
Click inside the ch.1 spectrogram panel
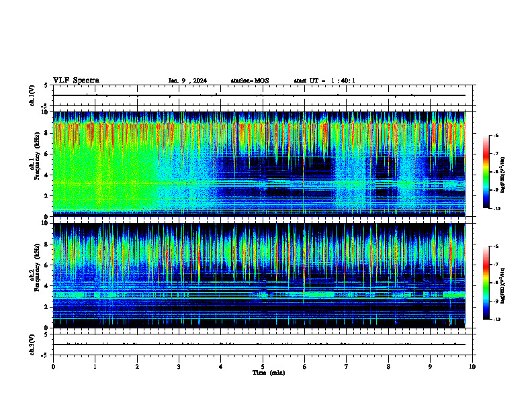point(259,164)
